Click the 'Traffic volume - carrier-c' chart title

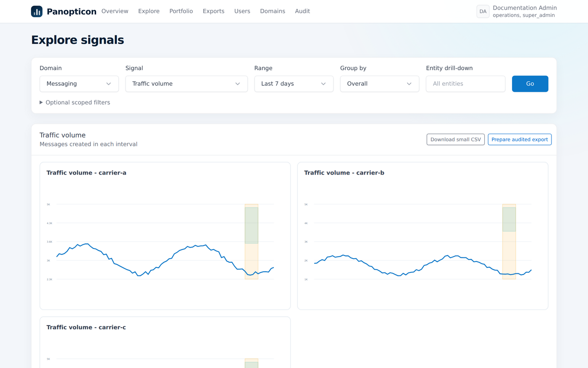[x=86, y=327]
